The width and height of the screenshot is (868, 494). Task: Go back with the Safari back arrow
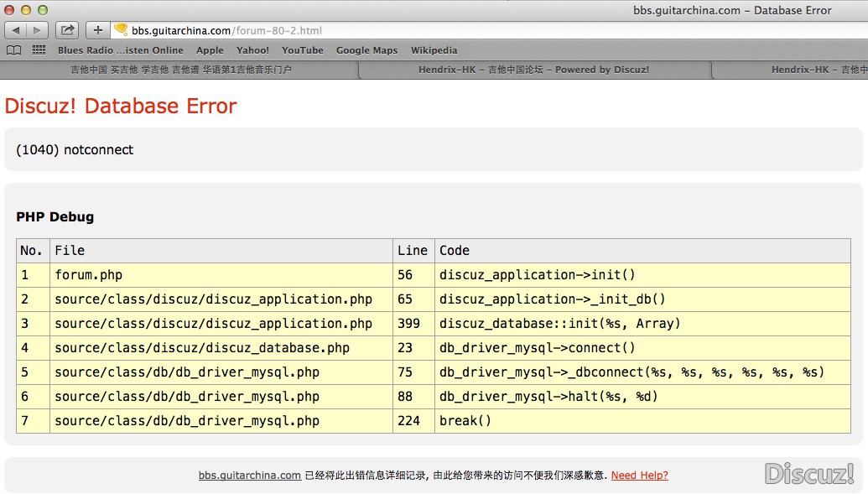[15, 30]
